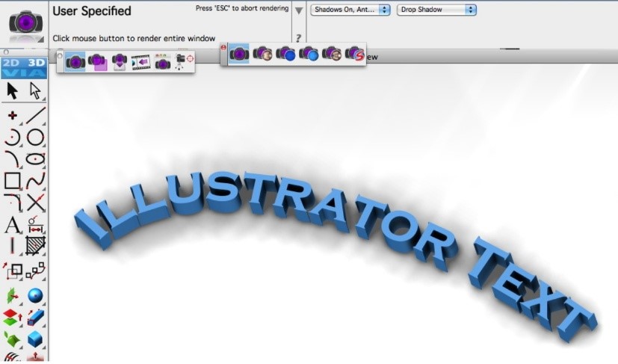
Task: Choose the camera with tan sphere render mode
Action: 262,54
